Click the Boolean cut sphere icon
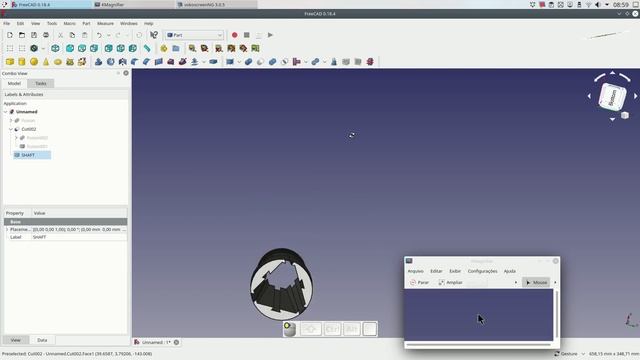 pyautogui.click(x=260, y=62)
